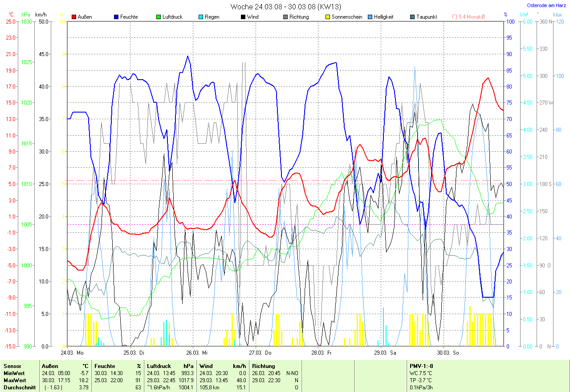Click the red Außen legend swatch
Viewport: 570px width, 392px height.
coord(74,17)
